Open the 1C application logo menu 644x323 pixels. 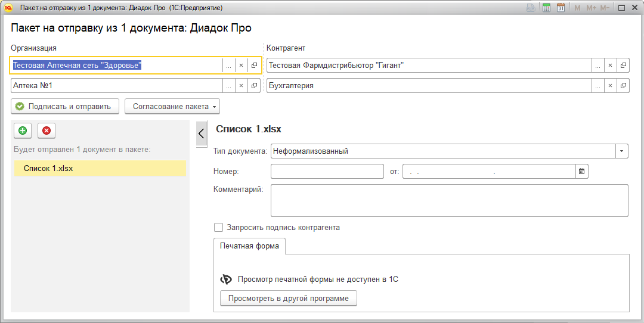click(x=8, y=8)
